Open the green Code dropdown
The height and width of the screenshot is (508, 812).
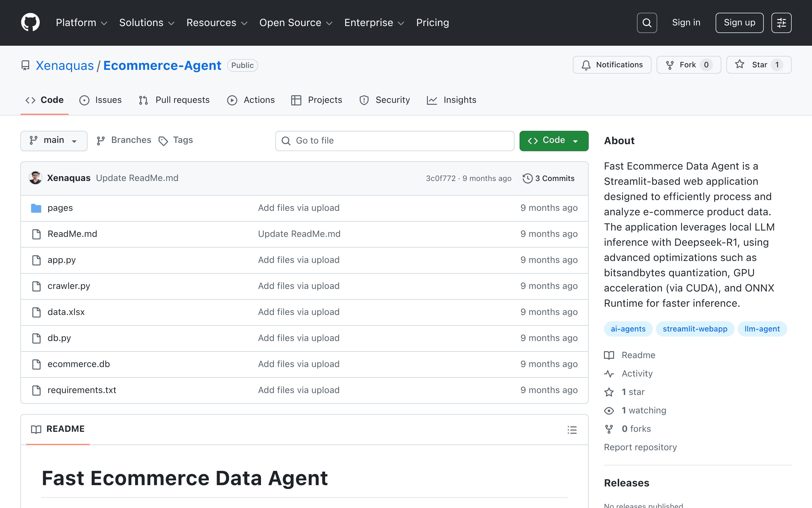[x=553, y=140]
